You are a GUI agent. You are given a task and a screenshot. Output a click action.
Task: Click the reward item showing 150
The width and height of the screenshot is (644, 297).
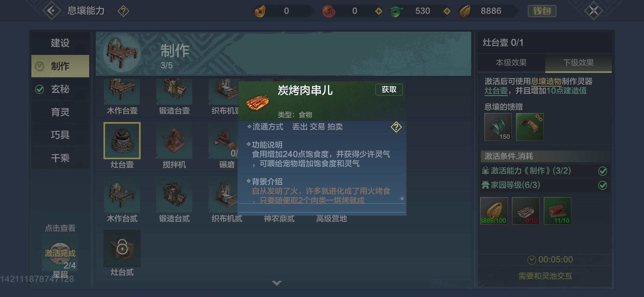pos(498,127)
